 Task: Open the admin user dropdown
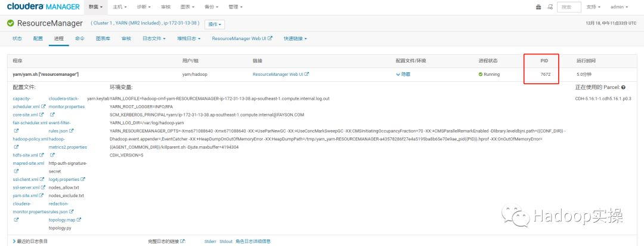pos(619,7)
